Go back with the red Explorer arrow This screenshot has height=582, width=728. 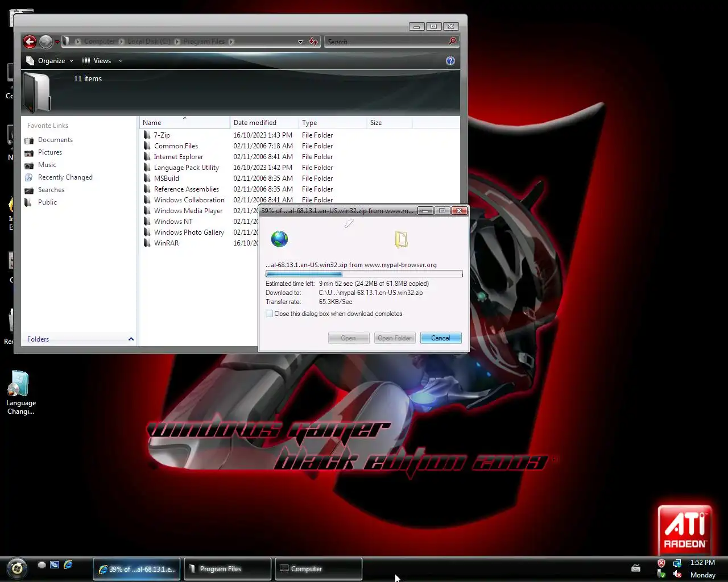[30, 41]
